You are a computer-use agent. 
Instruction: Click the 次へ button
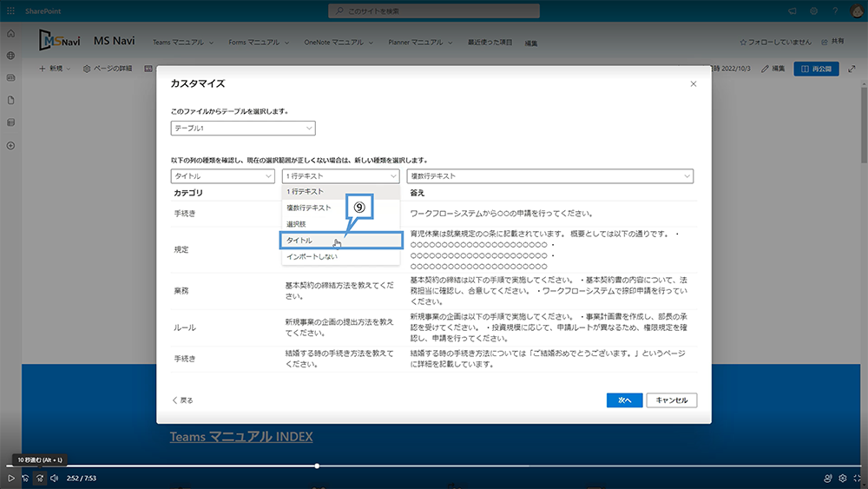pos(624,400)
